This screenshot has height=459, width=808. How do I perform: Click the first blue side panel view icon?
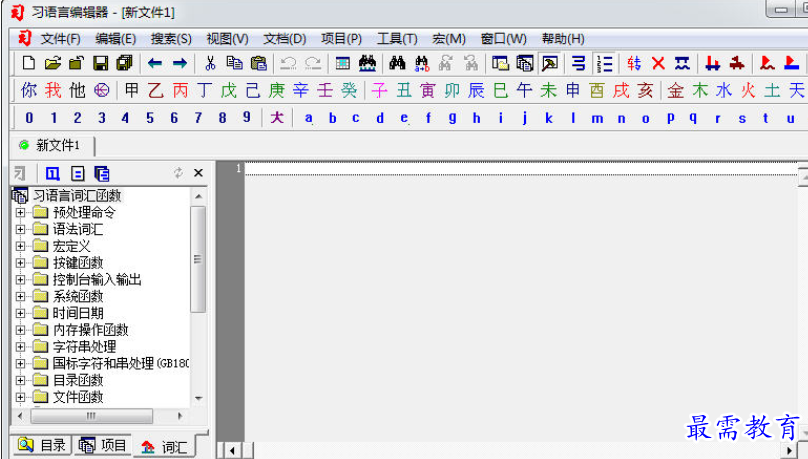click(53, 174)
